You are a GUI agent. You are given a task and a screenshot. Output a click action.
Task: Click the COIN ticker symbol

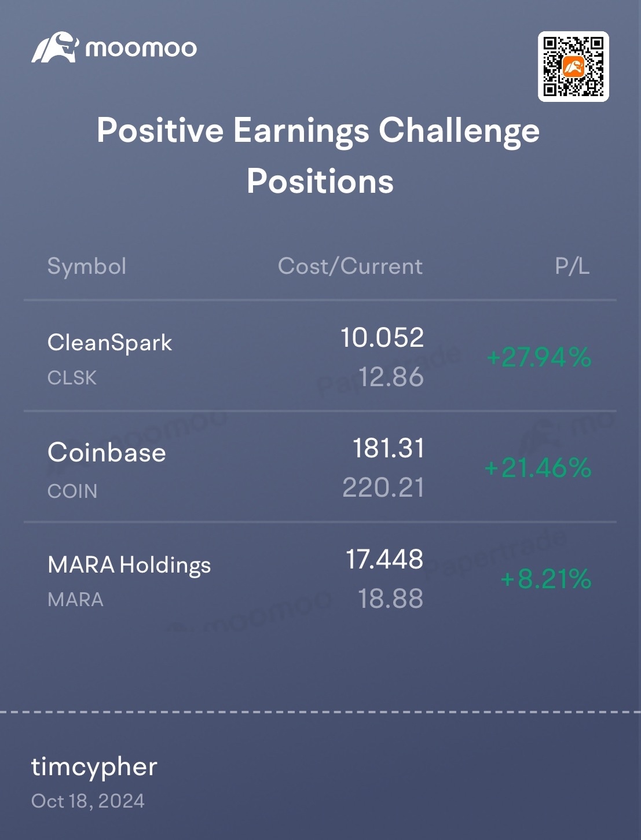72,491
